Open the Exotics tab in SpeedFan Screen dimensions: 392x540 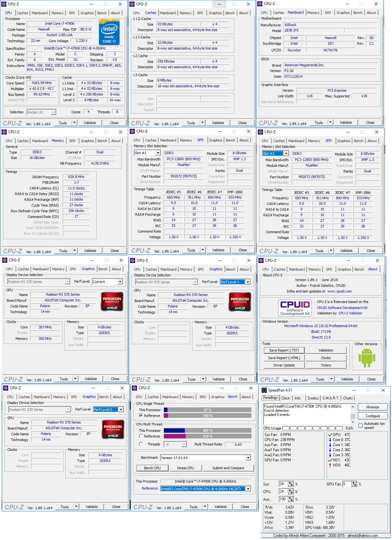tap(313, 398)
